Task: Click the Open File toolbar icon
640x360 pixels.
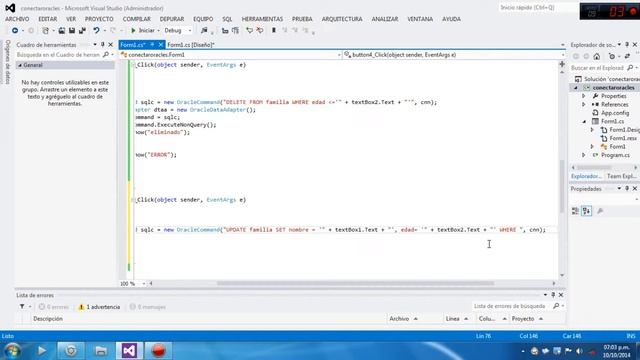Action: (x=62, y=31)
